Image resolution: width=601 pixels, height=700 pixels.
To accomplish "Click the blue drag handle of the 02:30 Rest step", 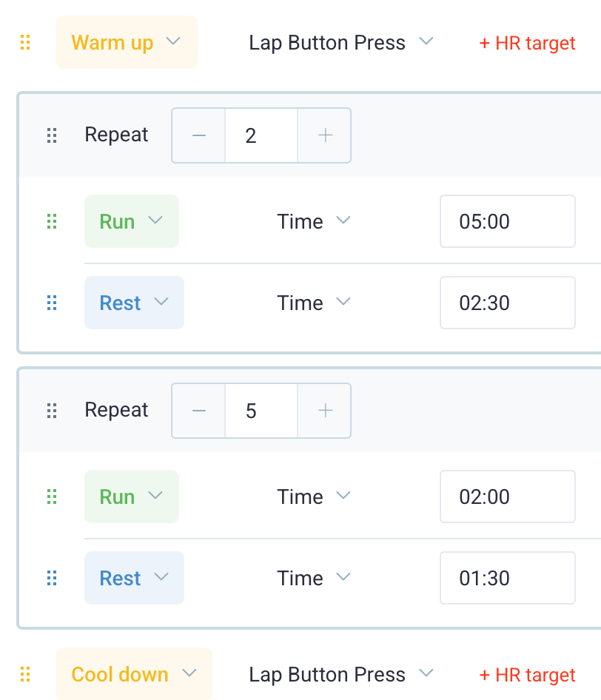I will (52, 303).
